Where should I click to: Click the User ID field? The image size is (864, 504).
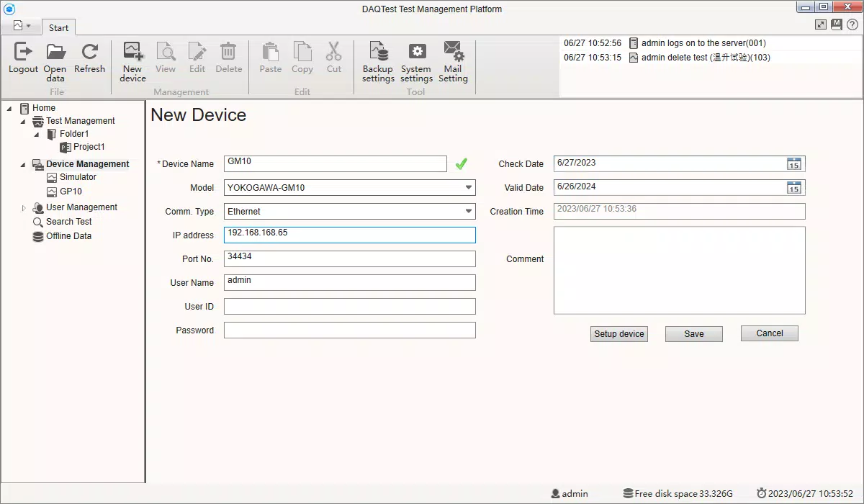click(350, 307)
